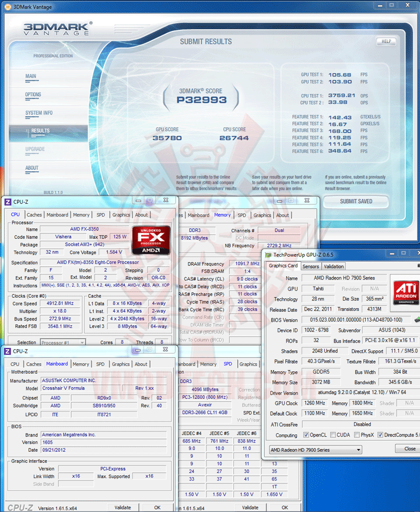Image resolution: width=420 pixels, height=512 pixels.
Task: Click the NB Frequency value 2729.2 MHz
Action: 279,246
